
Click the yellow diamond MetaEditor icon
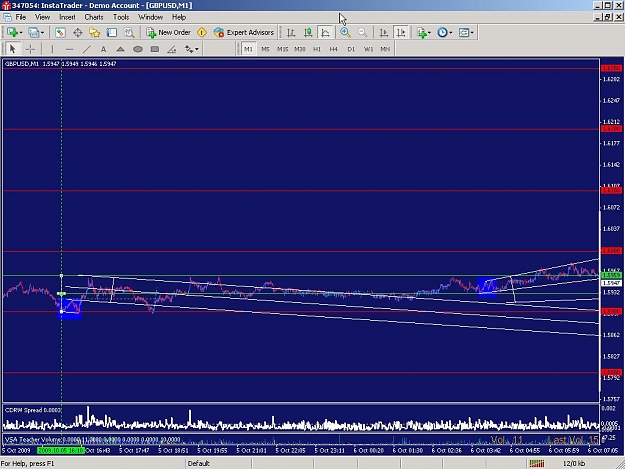(x=202, y=33)
